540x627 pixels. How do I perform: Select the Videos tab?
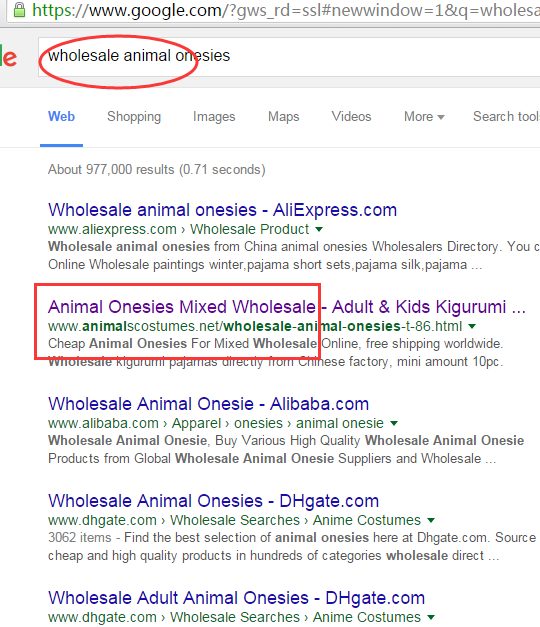pos(351,116)
